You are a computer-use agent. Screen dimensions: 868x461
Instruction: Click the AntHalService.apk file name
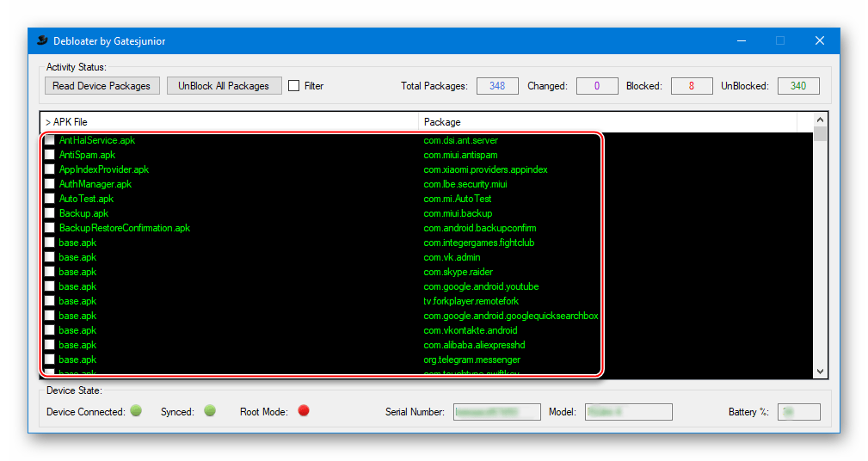click(97, 140)
